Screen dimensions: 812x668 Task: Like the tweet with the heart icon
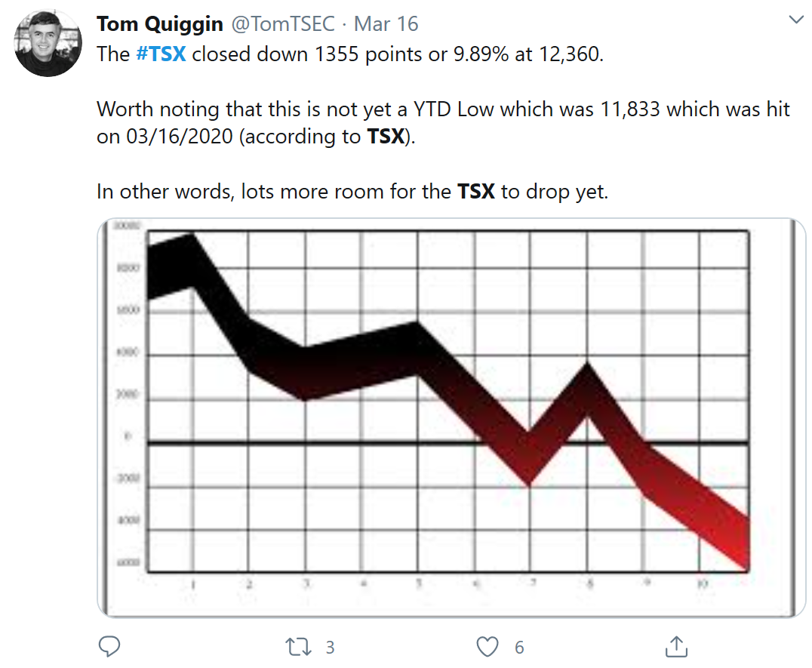[488, 646]
